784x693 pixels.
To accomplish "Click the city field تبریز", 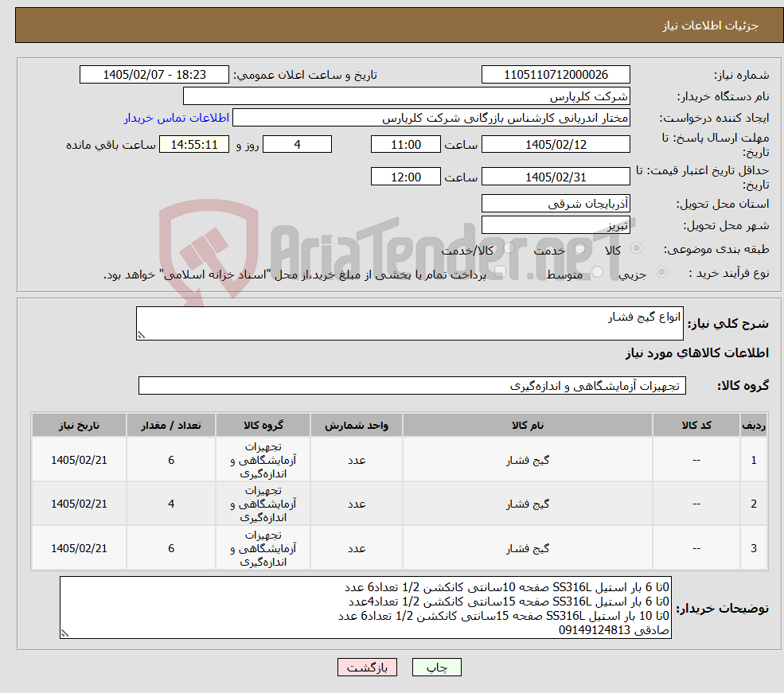I will pyautogui.click(x=556, y=225).
